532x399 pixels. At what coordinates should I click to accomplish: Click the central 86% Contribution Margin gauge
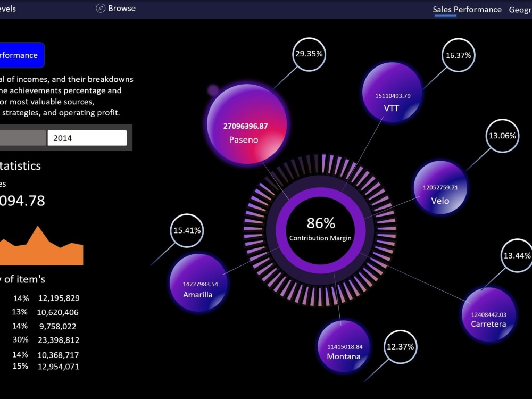320,229
